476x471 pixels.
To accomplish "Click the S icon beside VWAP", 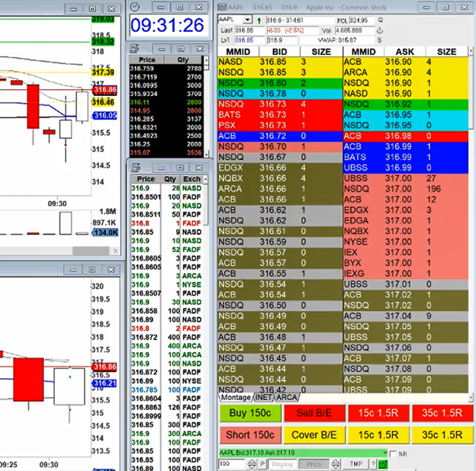I will pyautogui.click(x=379, y=39).
